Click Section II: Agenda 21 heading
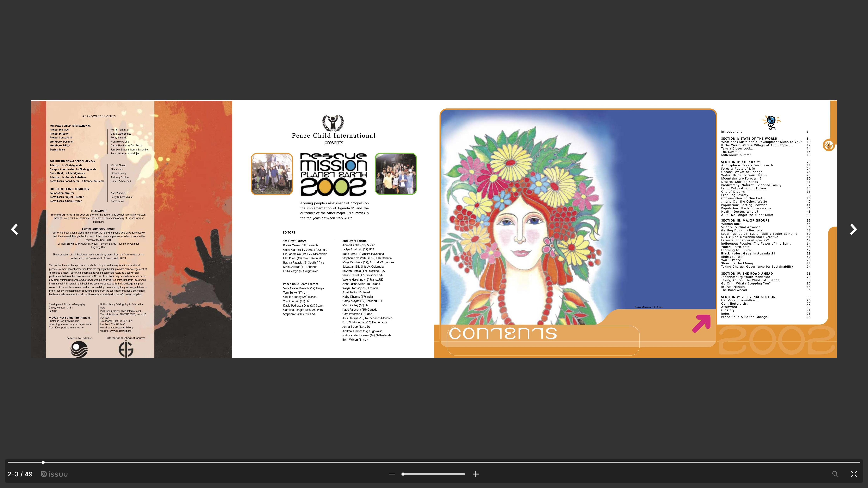 (741, 162)
